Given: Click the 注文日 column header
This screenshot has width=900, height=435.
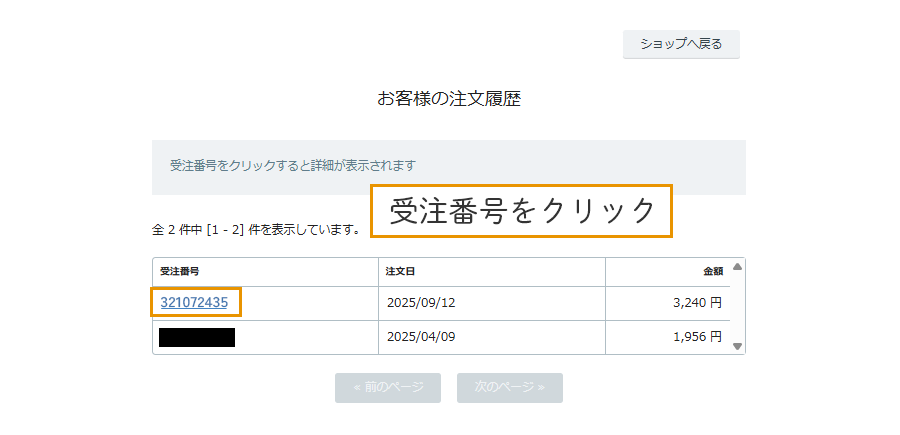Looking at the screenshot, I should tap(400, 272).
